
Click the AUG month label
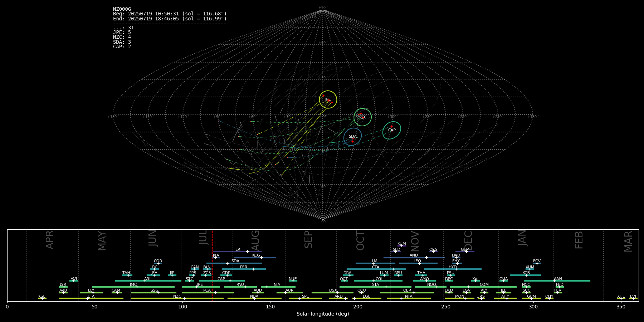click(x=255, y=240)
